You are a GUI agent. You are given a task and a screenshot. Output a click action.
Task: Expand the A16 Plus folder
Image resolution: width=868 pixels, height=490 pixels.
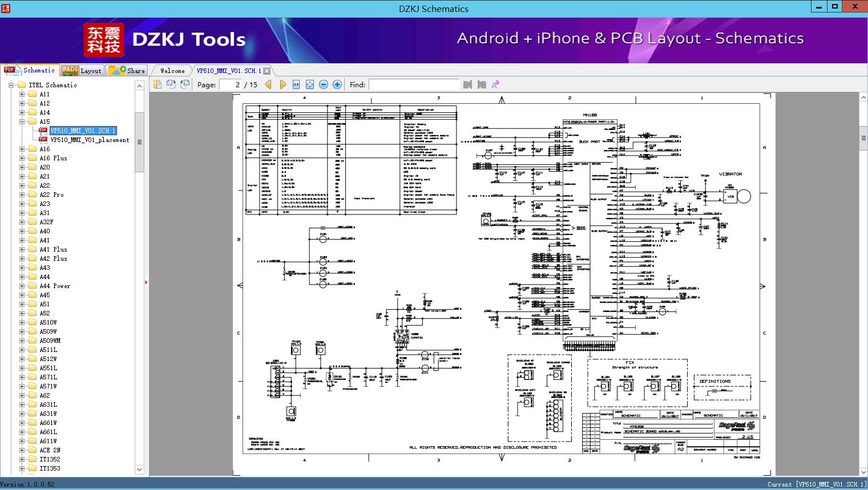click(x=22, y=158)
